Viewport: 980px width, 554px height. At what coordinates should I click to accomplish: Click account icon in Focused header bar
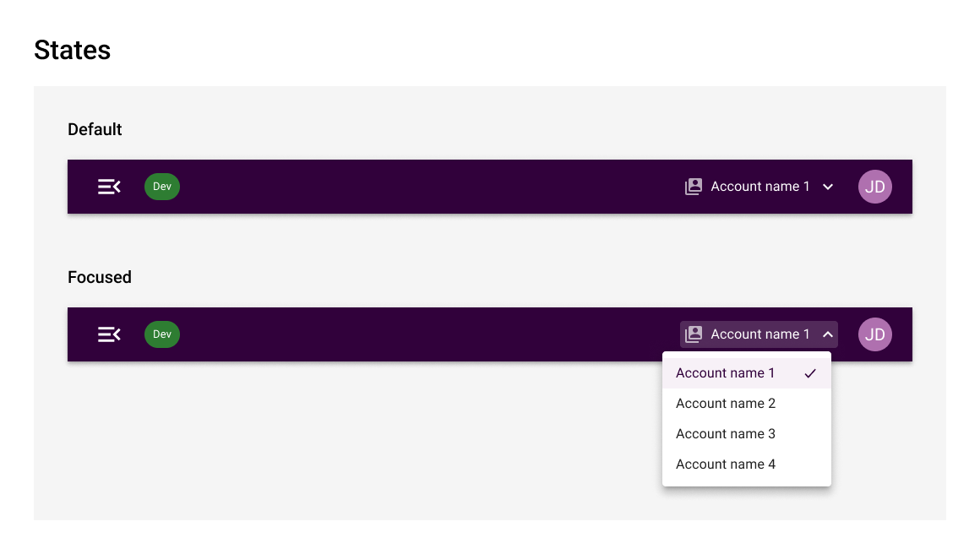(694, 334)
